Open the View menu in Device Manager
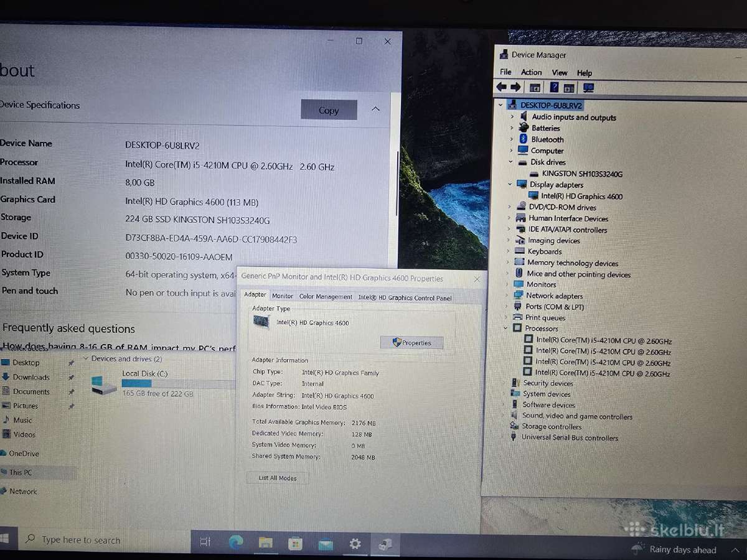Screen dimensions: 747x560 [x=560, y=73]
